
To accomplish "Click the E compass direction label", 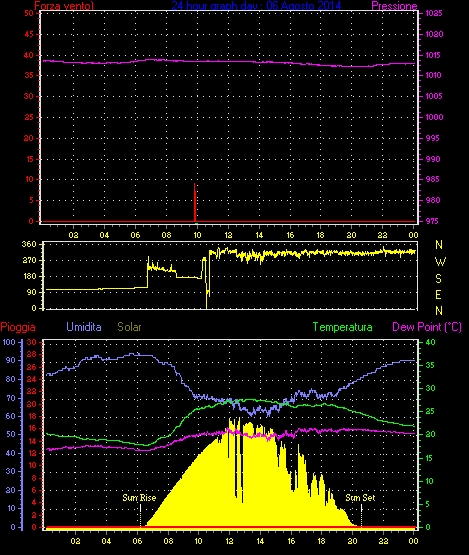I will (x=438, y=294).
